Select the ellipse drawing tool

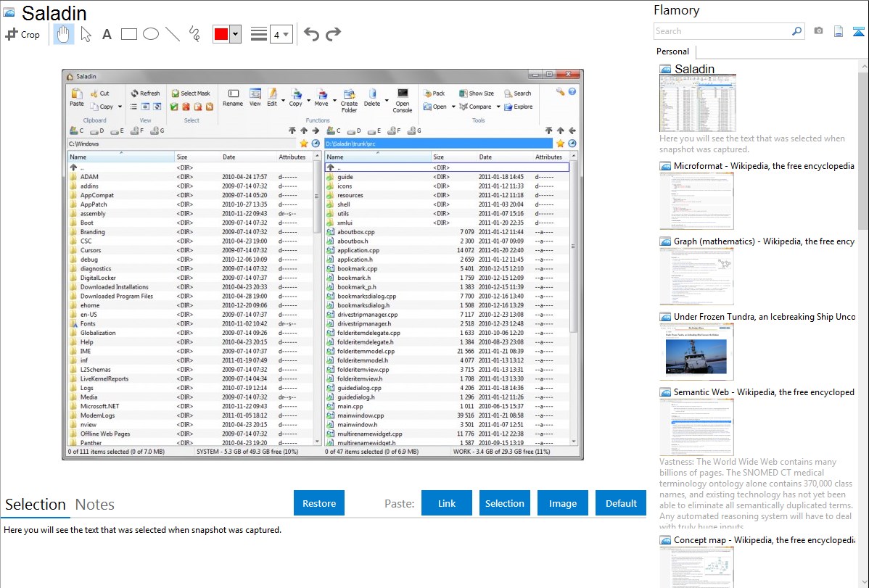[x=151, y=34]
